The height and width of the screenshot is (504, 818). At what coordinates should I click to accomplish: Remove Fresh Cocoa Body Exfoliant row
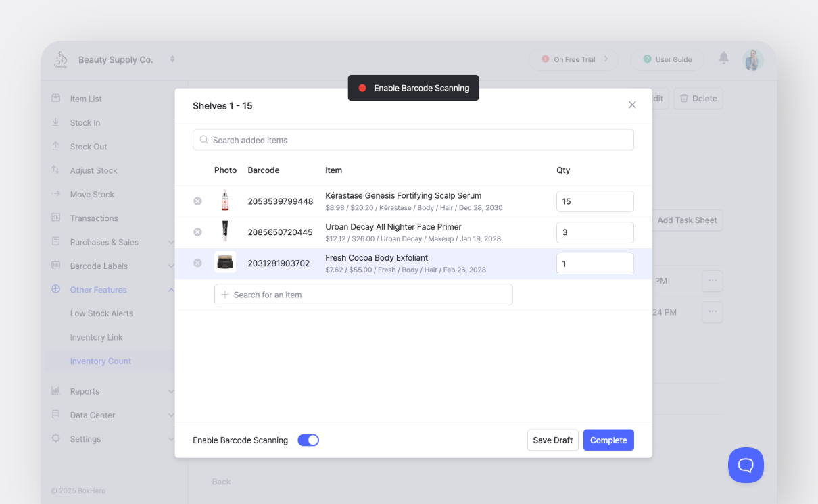(197, 263)
